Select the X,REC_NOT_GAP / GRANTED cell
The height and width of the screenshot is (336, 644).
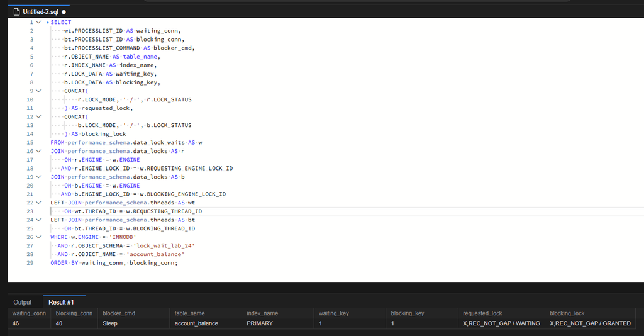pyautogui.click(x=590, y=323)
